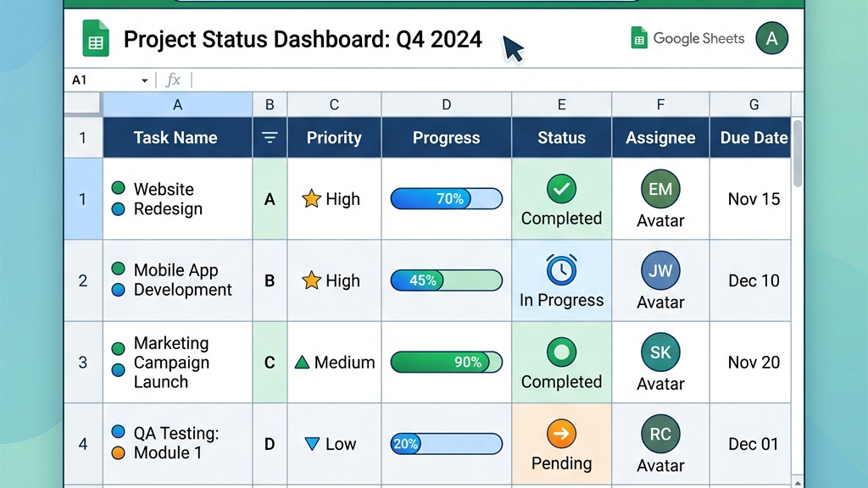The width and height of the screenshot is (868, 488).
Task: Click the select-all corner box of the grid
Action: click(82, 103)
